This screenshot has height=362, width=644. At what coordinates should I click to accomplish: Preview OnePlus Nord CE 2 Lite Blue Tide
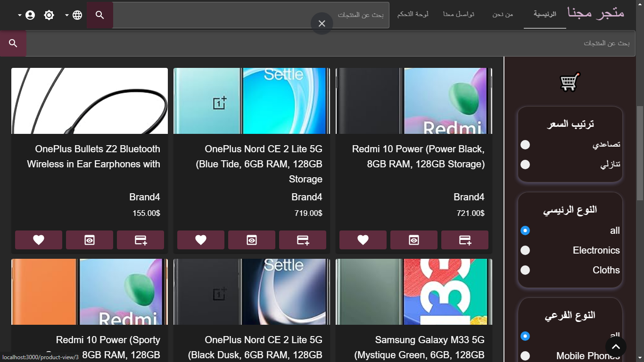click(252, 240)
